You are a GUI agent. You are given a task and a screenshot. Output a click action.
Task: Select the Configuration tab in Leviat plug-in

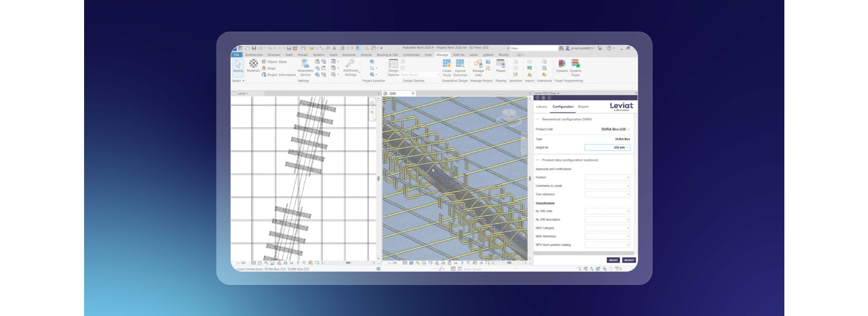pyautogui.click(x=563, y=107)
